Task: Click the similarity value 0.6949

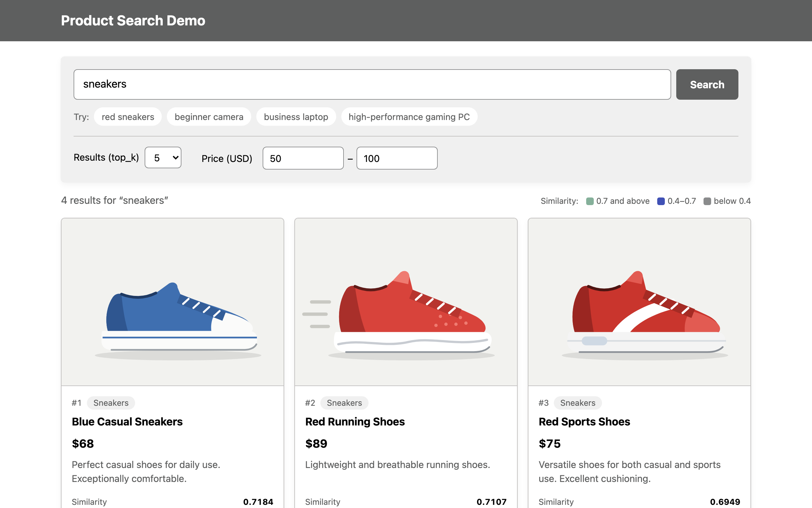Action: click(725, 502)
